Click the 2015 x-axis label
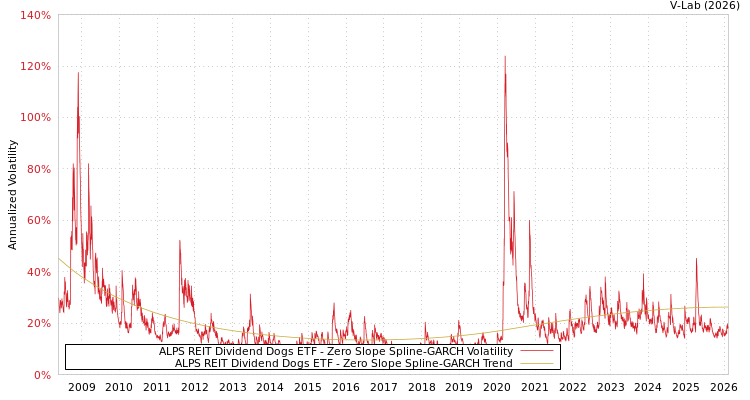This screenshot has height=400, width=750. click(308, 387)
